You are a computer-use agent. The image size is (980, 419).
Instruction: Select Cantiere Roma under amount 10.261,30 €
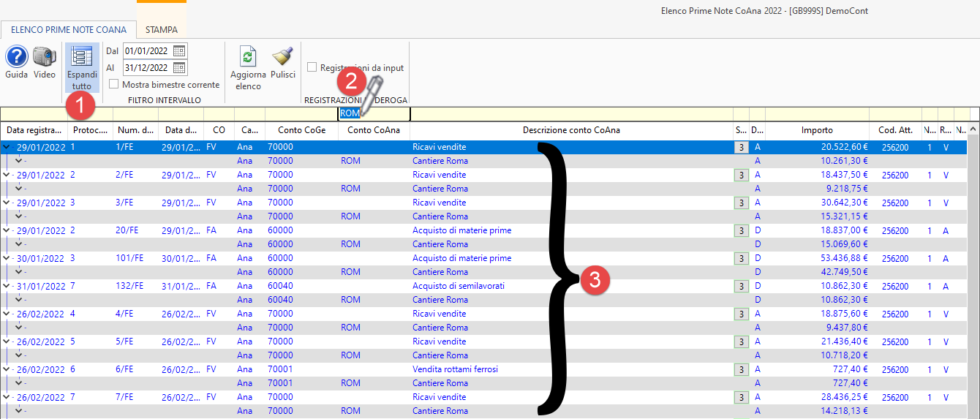(440, 161)
